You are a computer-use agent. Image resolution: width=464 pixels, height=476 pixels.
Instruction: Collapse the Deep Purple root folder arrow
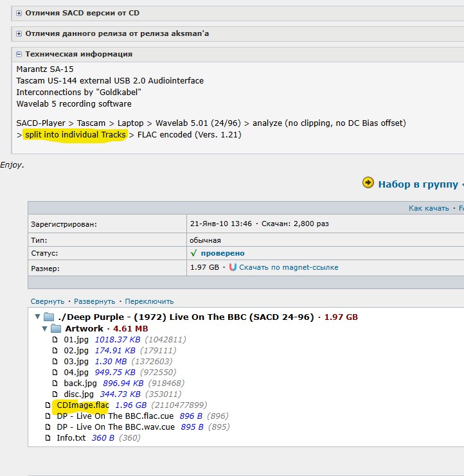point(37,317)
